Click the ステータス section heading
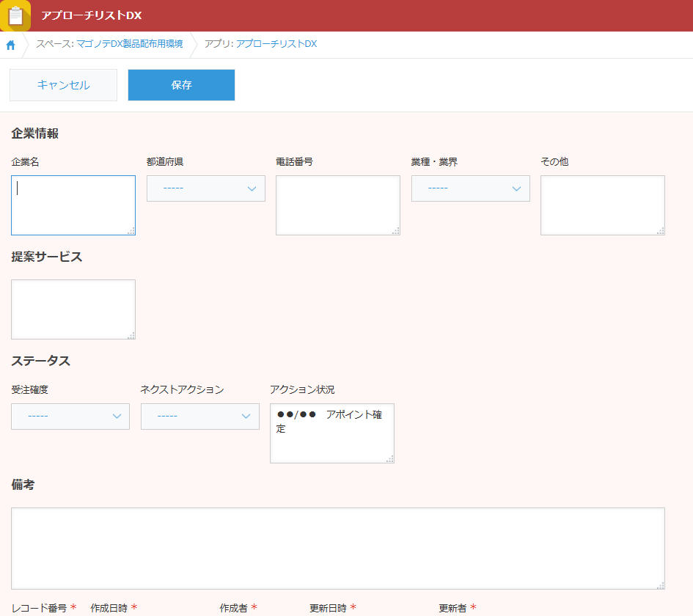The height and width of the screenshot is (616, 693). click(40, 361)
